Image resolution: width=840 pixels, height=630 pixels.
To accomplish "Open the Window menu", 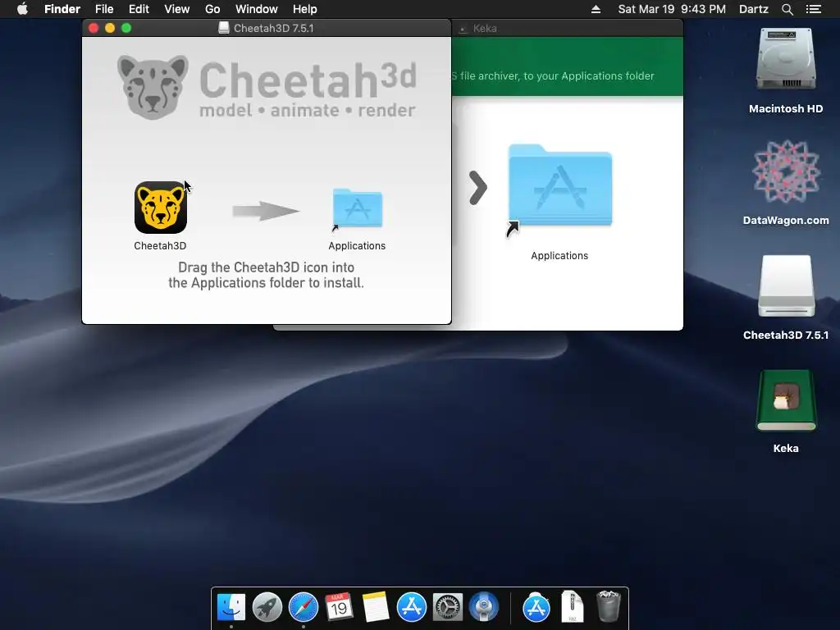I will pos(257,9).
